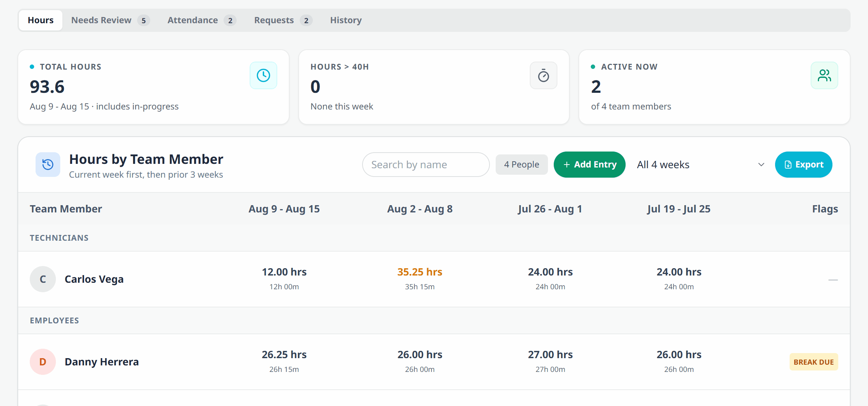Click Danny Herrera's 26.25 hrs cell
Image resolution: width=868 pixels, height=406 pixels.
pos(284,361)
